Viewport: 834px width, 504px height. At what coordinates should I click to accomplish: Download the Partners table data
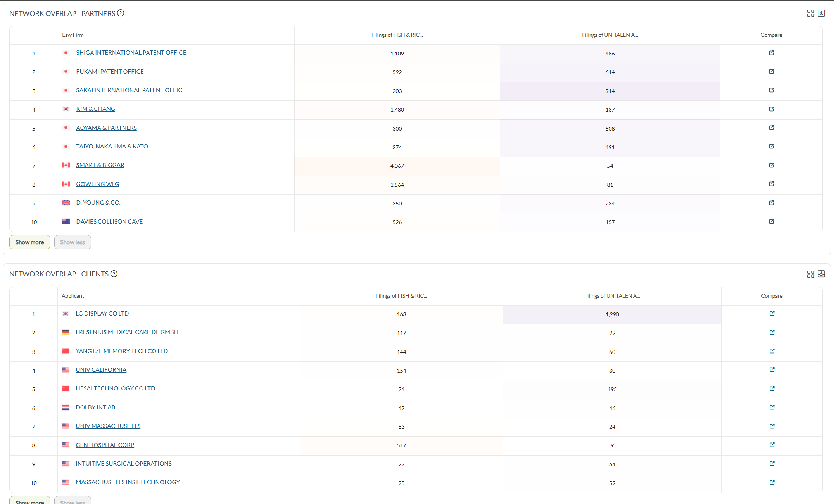coord(821,14)
